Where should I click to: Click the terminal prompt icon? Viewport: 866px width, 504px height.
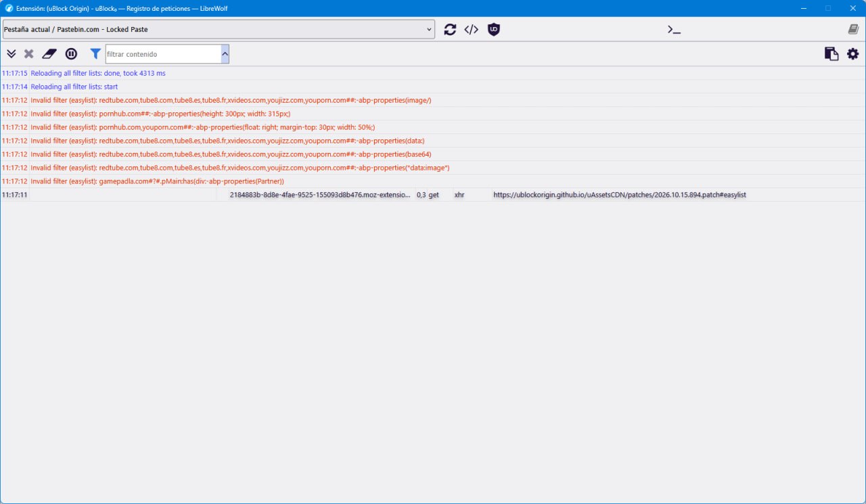point(674,30)
